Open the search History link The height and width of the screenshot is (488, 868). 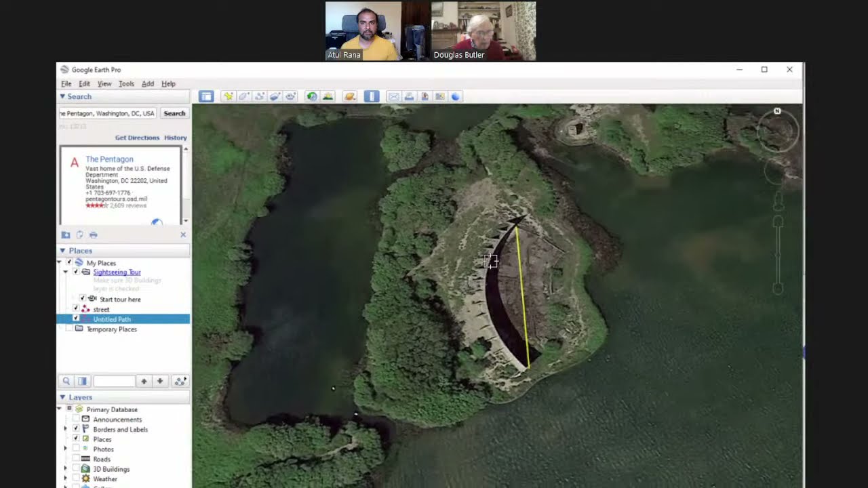tap(175, 138)
